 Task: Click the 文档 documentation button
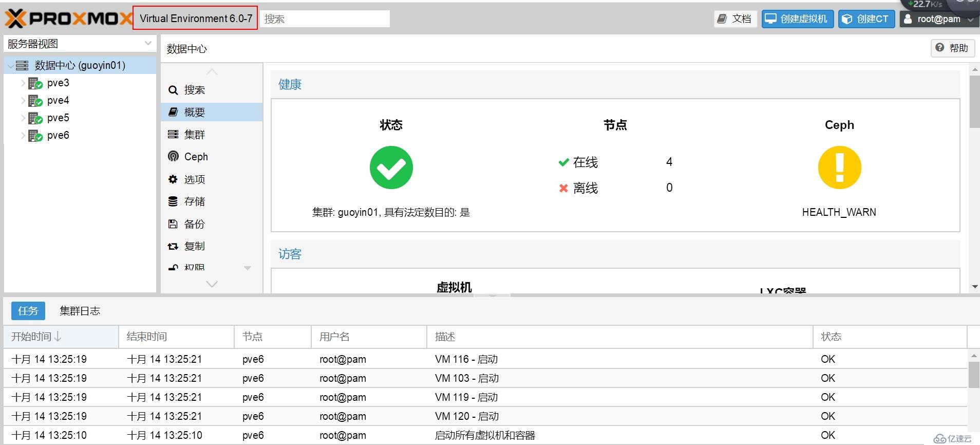[736, 19]
